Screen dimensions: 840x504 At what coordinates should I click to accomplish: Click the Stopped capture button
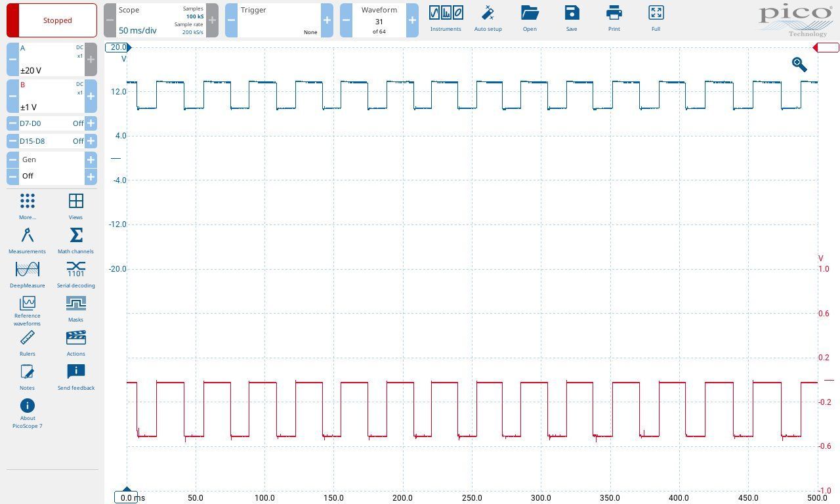coord(57,20)
